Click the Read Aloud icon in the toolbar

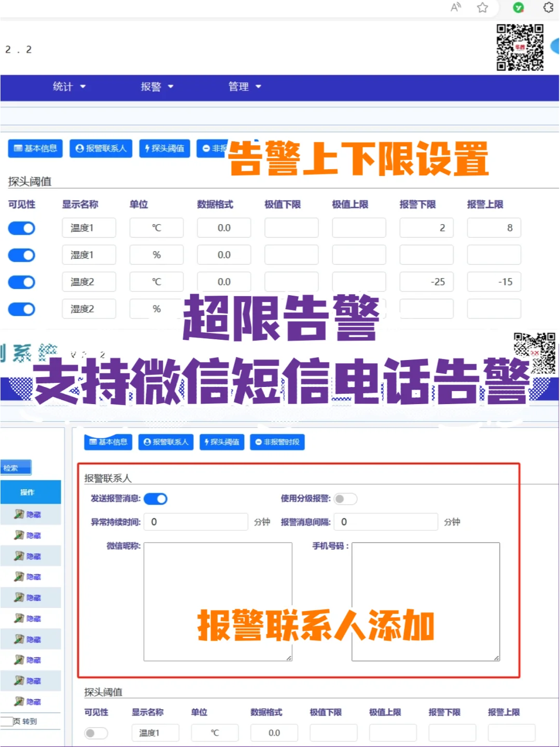pos(455,8)
